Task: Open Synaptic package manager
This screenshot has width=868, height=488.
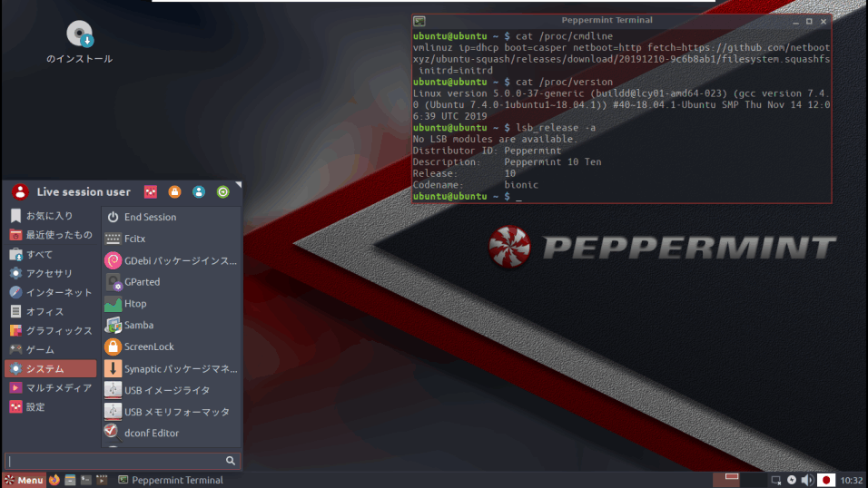Action: pyautogui.click(x=171, y=368)
